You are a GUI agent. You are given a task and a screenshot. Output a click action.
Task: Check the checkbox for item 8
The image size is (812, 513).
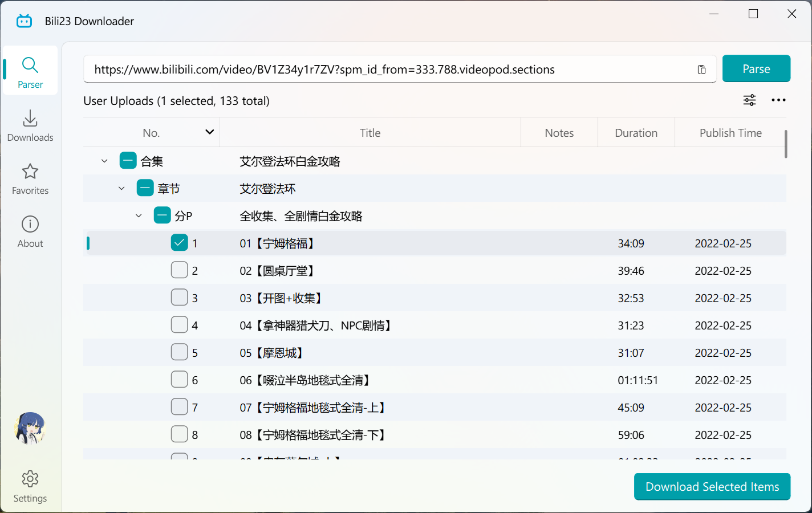[180, 434]
